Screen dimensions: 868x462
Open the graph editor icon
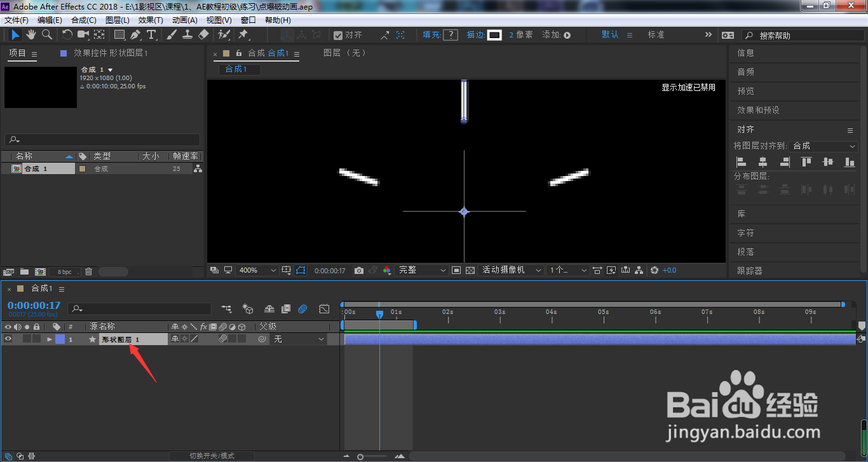[324, 309]
